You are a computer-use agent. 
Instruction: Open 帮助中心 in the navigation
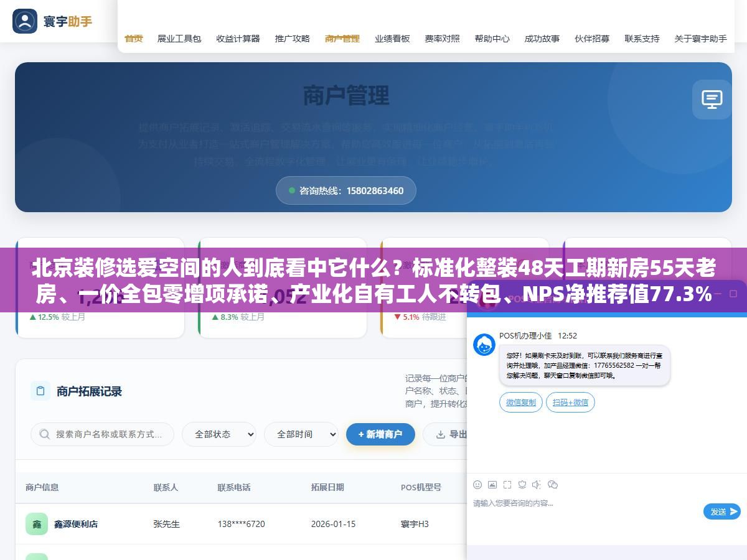492,39
